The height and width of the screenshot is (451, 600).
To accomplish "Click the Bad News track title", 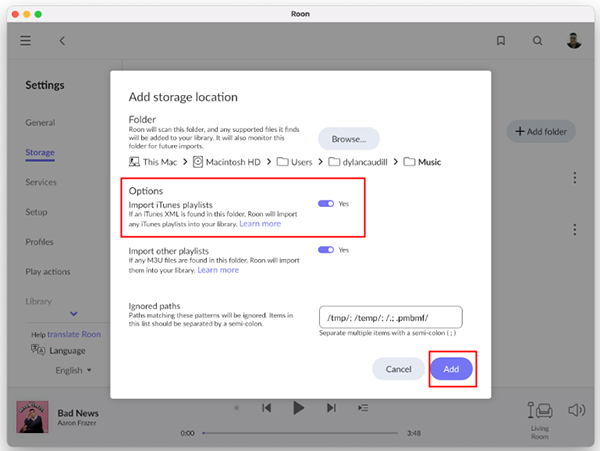I will tap(78, 413).
